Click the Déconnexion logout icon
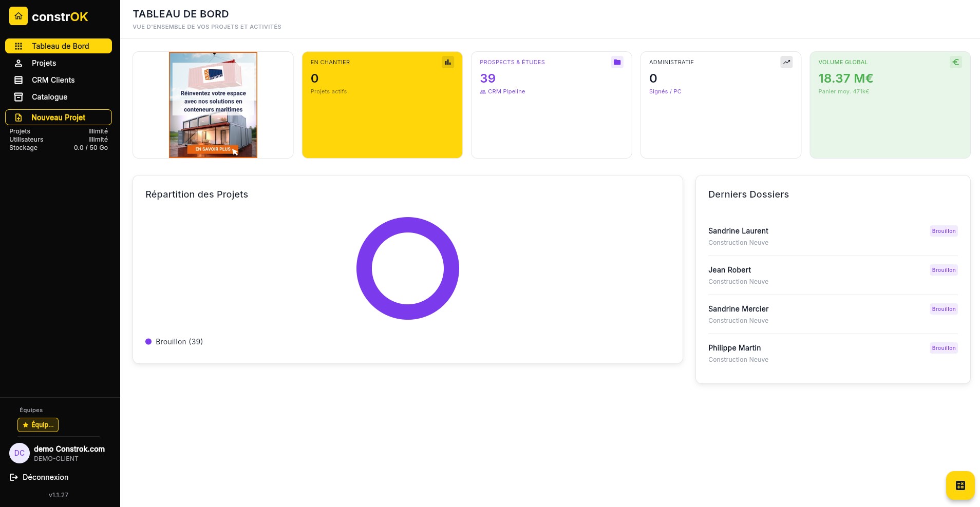The image size is (980, 507). [x=14, y=477]
